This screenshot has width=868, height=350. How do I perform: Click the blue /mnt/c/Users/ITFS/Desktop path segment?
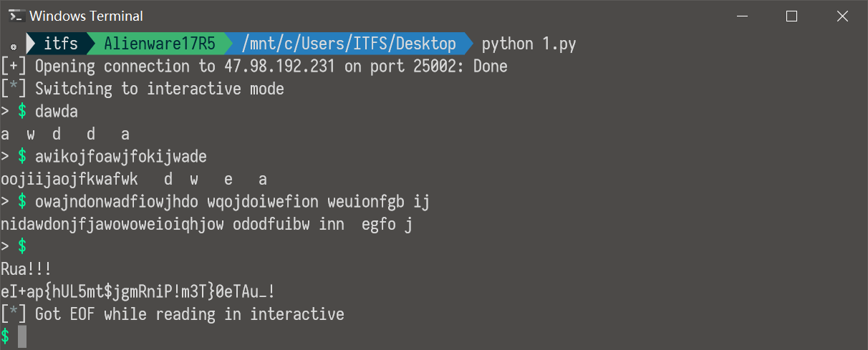[x=349, y=44]
